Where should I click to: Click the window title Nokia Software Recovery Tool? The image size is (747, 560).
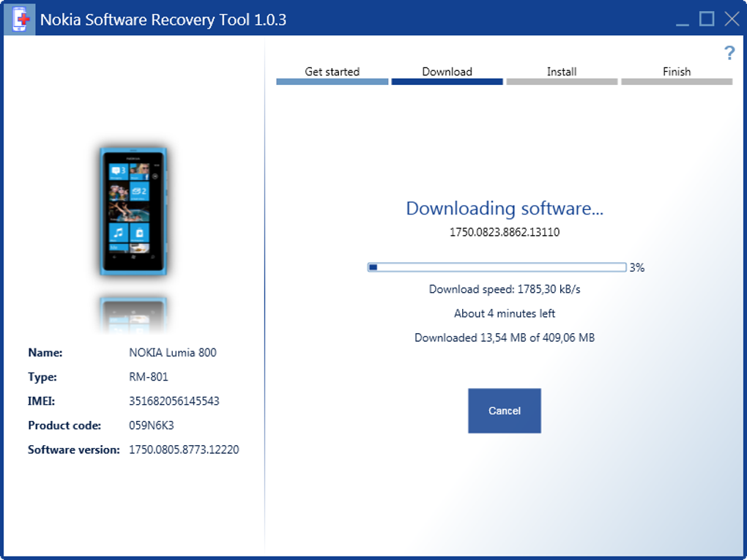tap(163, 20)
